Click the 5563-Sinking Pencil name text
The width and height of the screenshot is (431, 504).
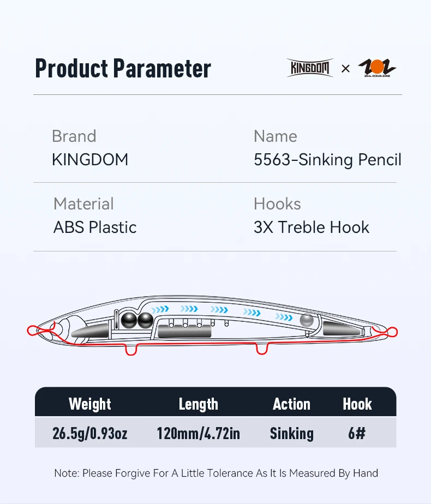point(327,160)
